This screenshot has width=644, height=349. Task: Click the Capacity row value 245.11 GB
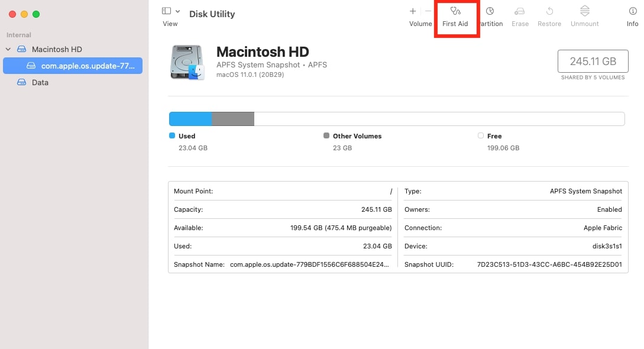[377, 209]
